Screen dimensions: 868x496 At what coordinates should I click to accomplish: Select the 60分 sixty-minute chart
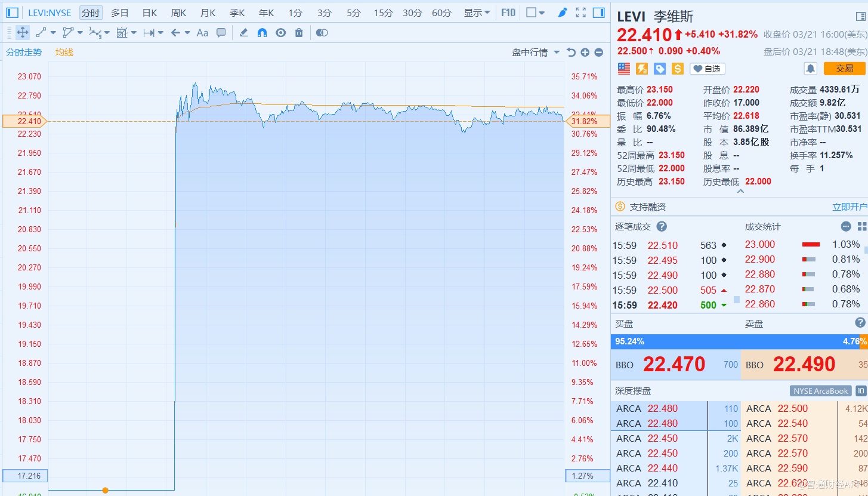tap(441, 13)
